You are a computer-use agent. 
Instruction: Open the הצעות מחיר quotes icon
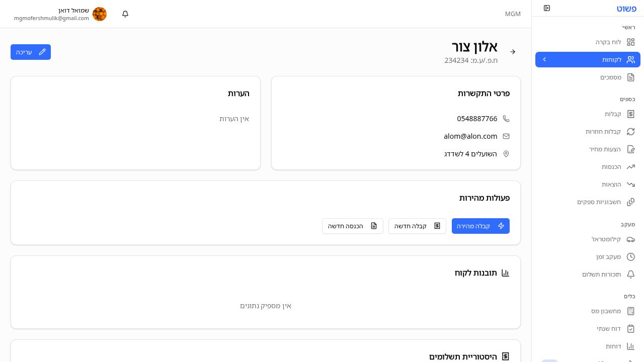coord(631,149)
